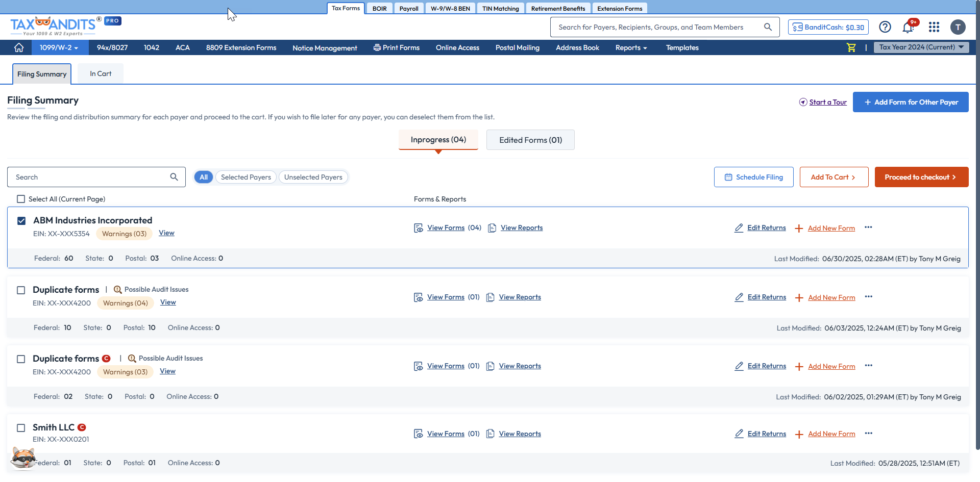Open the apps grid icon

[934, 27]
